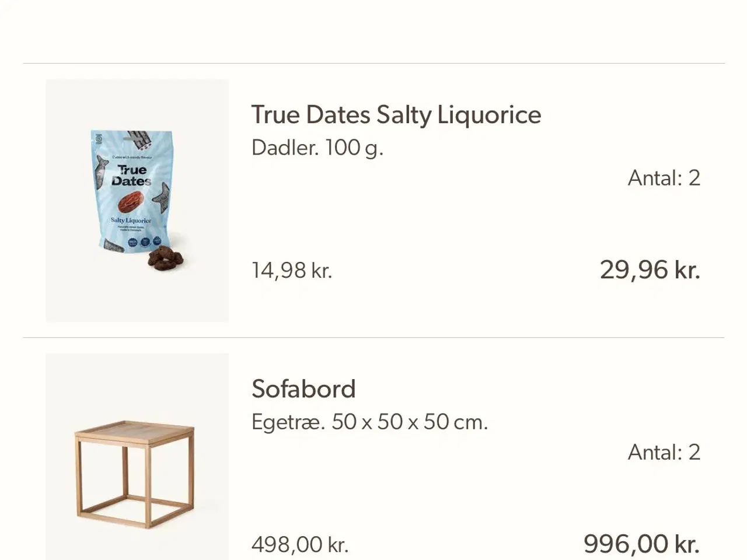This screenshot has height=560, width=747.
Task: Click the dates beside the bag
Action: click(165, 257)
